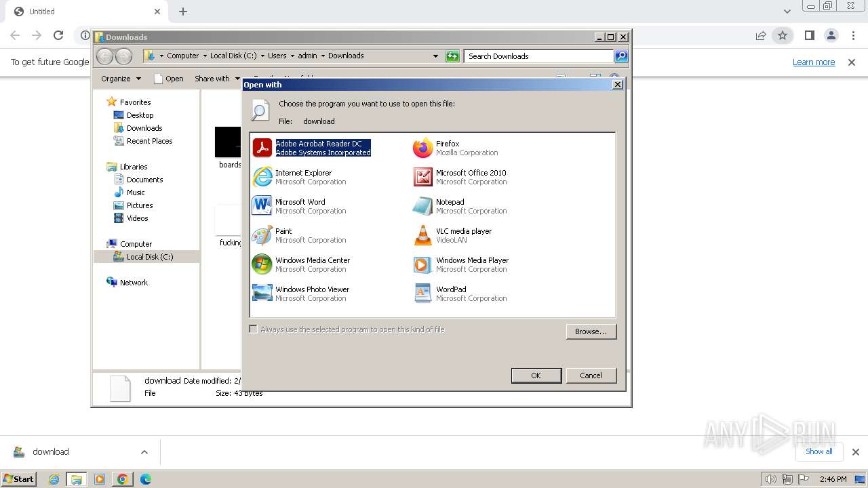The width and height of the screenshot is (868, 488).
Task: Reload the Chrome page
Action: [58, 35]
